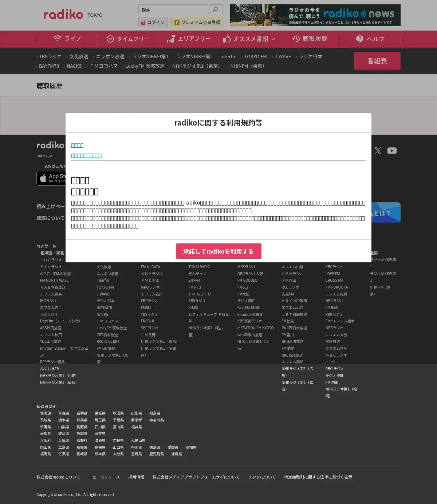This screenshot has width=437, height=504.
Task: Open FM NORTH WAVE footer link
Action: tap(54, 281)
